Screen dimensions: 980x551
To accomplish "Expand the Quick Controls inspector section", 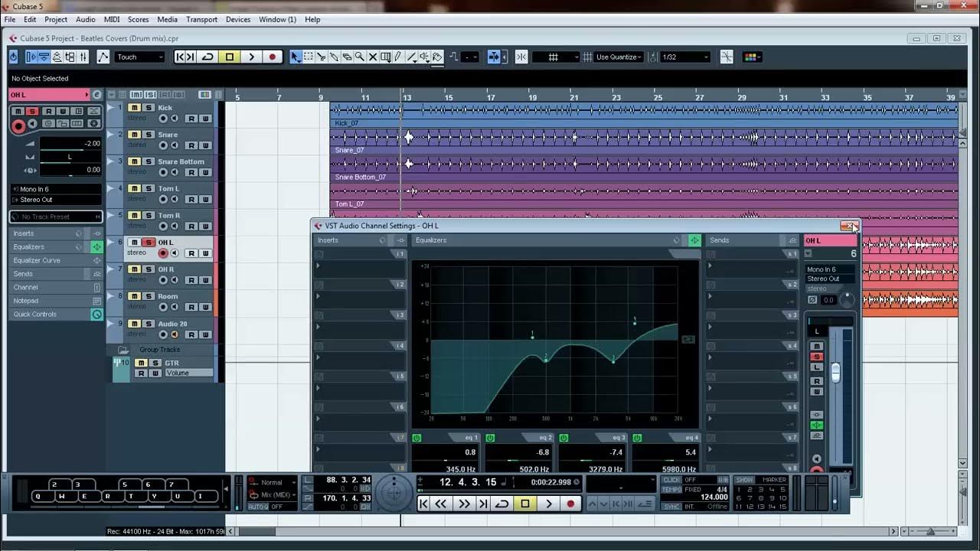I will [x=55, y=315].
